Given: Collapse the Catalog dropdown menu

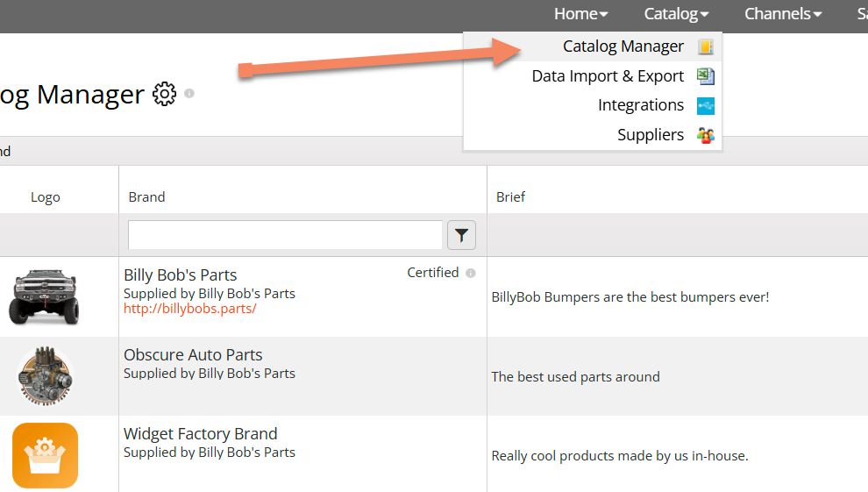Looking at the screenshot, I should tap(676, 14).
